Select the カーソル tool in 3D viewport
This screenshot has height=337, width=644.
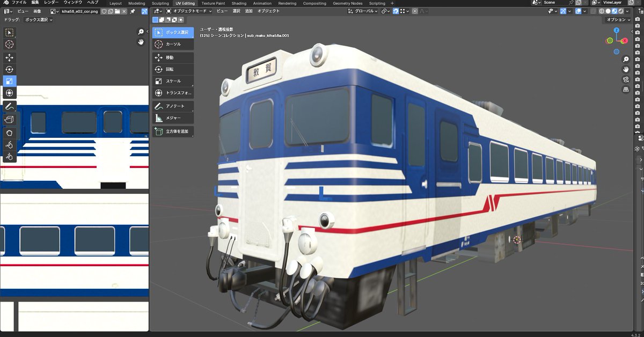[x=173, y=44]
